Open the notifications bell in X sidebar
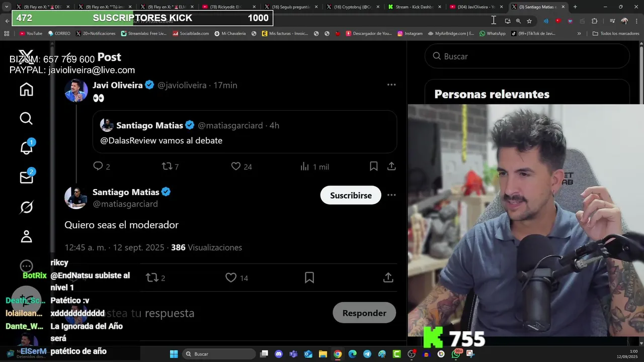The width and height of the screenshot is (644, 362). [x=26, y=147]
